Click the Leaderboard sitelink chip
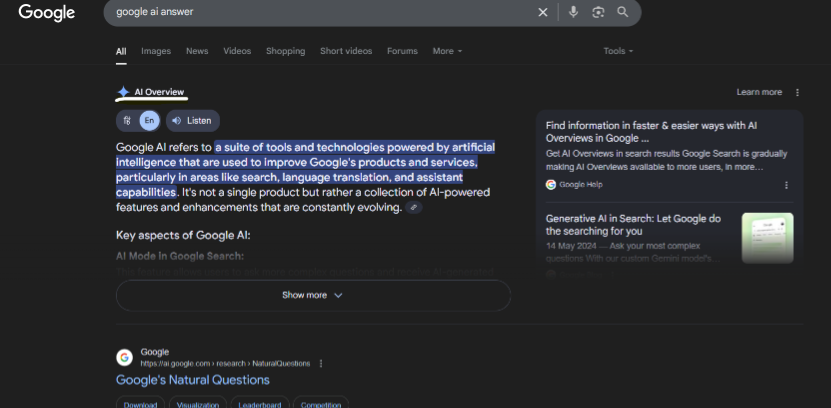 pos(260,404)
